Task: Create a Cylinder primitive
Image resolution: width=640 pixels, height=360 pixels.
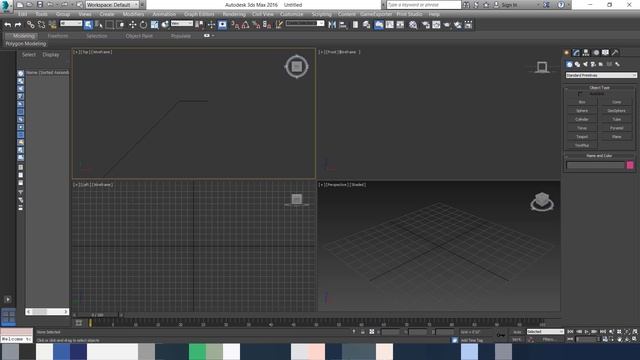Action: (x=582, y=119)
